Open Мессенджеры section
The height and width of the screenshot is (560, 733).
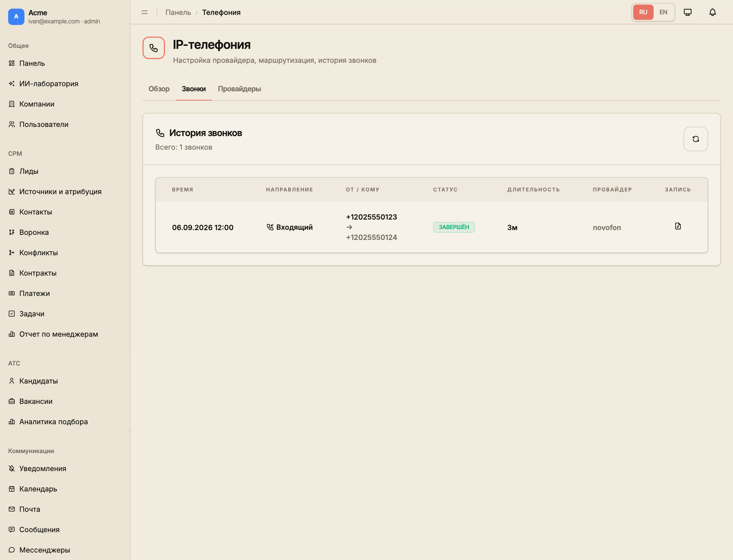point(65,550)
